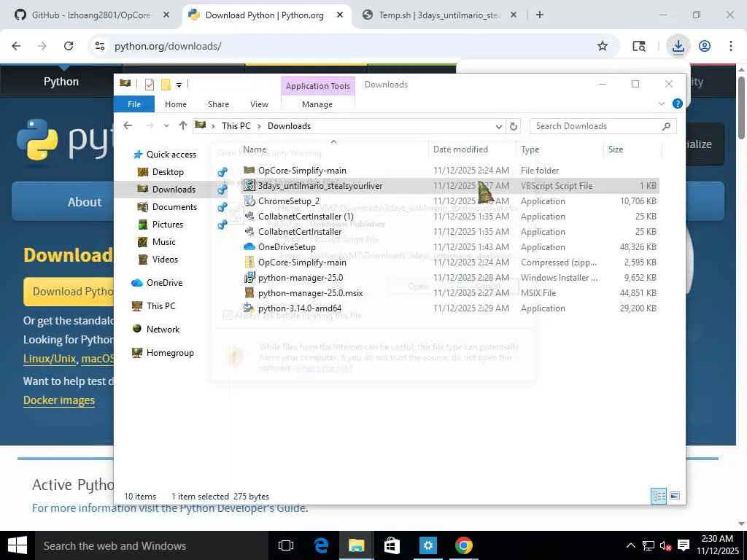Viewport: 747px width, 560px height.
Task: Open the Windows Start menu
Action: click(17, 545)
